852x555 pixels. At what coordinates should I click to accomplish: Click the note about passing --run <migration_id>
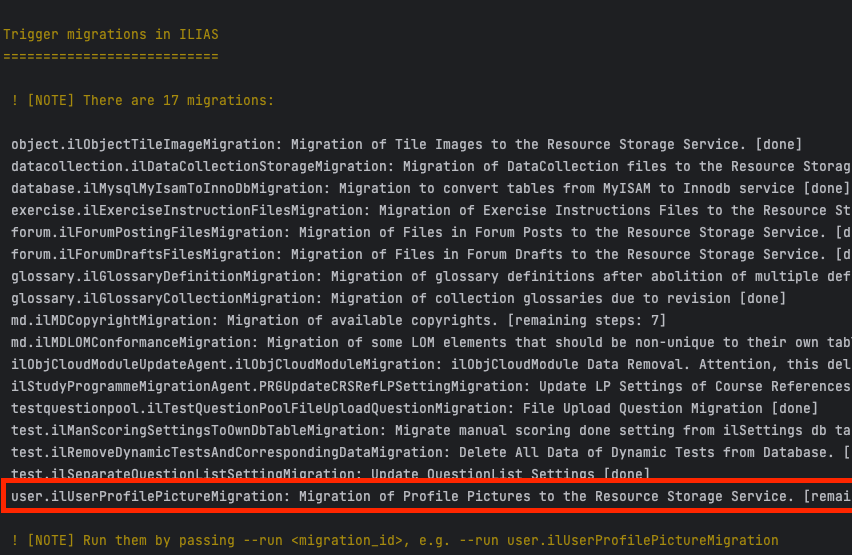(394, 541)
